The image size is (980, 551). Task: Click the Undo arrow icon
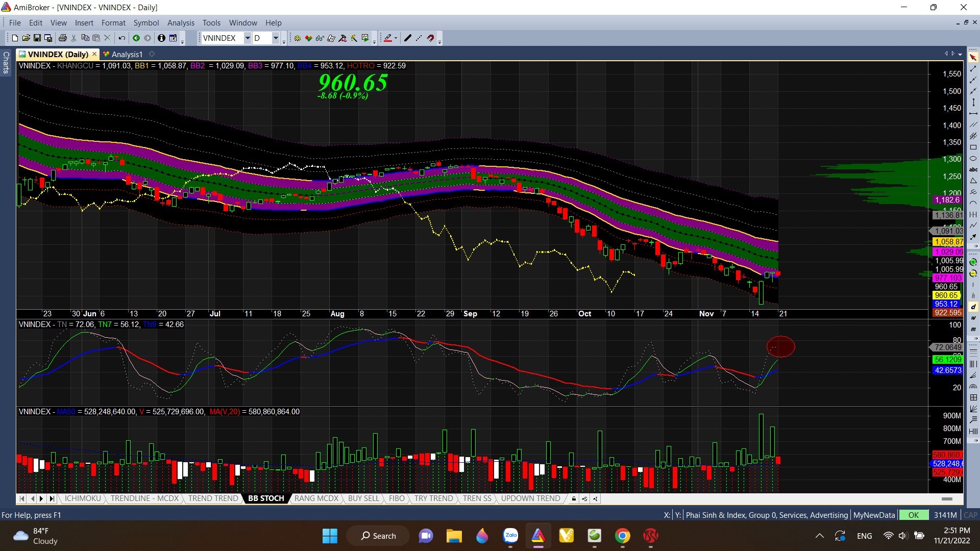point(122,38)
